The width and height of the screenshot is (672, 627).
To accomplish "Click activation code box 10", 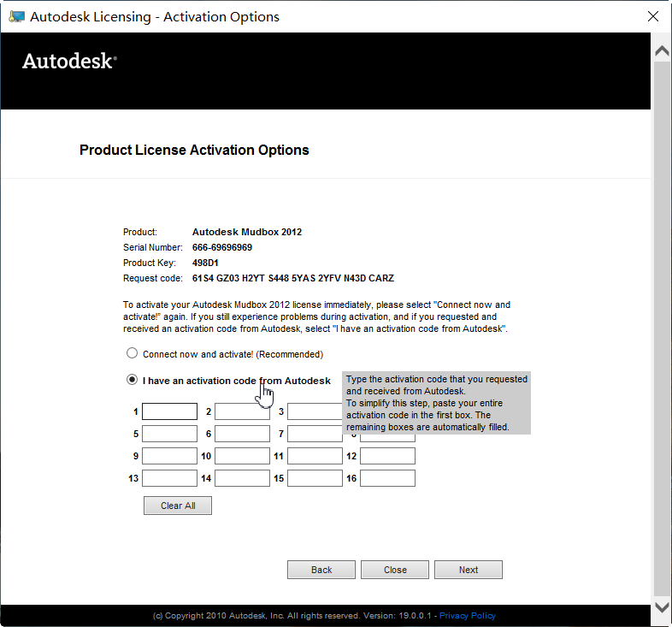I will point(242,456).
